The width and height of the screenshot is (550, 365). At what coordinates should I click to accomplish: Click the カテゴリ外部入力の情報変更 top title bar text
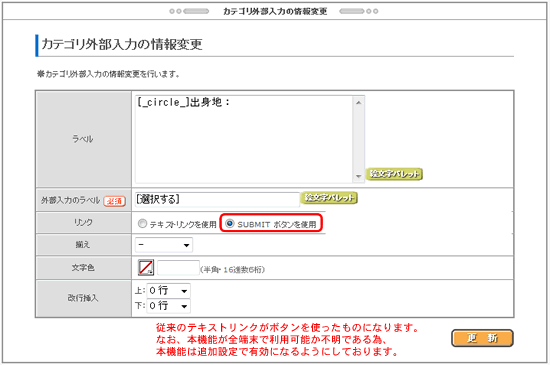click(275, 12)
